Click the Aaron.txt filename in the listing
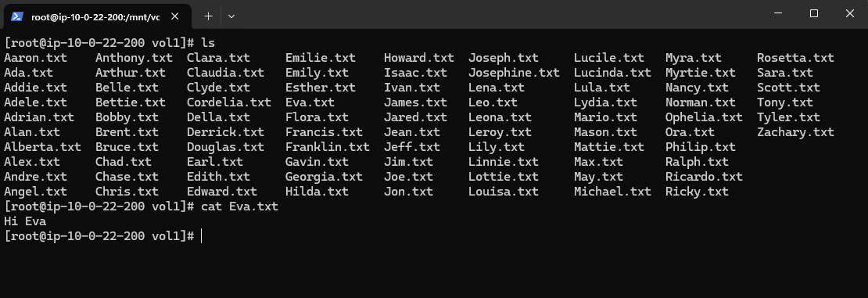 coord(35,58)
